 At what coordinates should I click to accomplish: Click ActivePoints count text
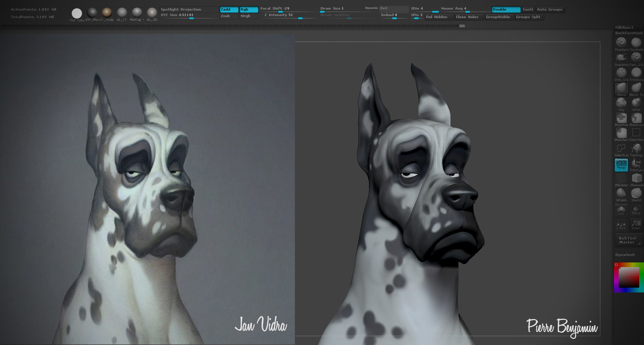pos(33,9)
